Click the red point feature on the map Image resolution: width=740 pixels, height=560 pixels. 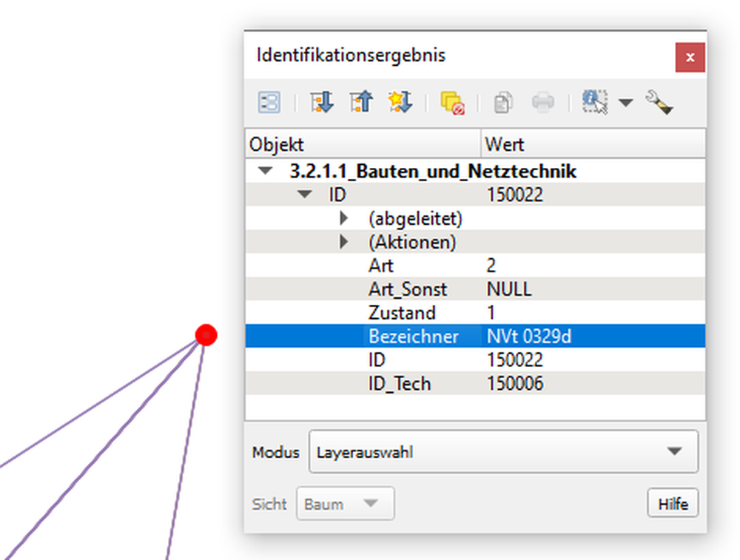205,334
